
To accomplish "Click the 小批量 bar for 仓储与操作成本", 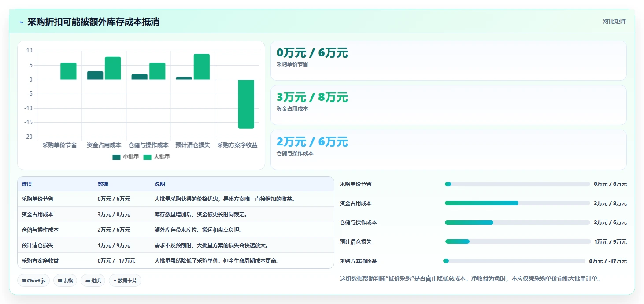I will click(x=140, y=77).
